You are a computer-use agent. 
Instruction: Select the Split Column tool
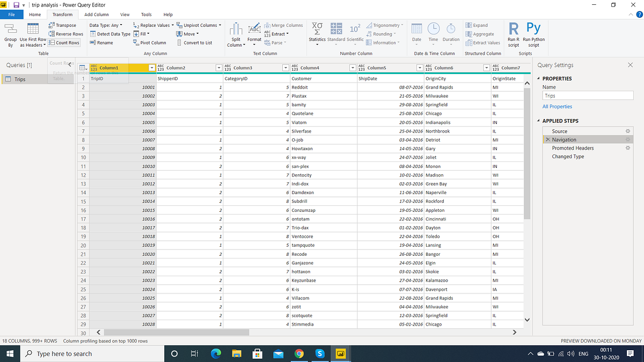[236, 34]
